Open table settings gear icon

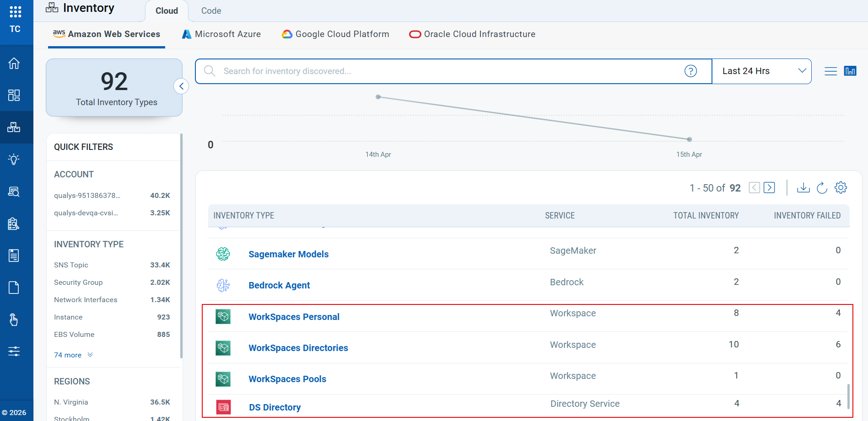841,187
